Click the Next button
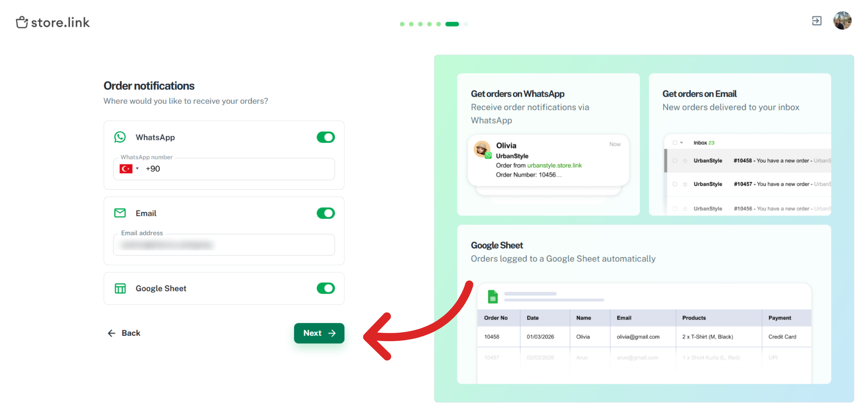Image resolution: width=868 pixels, height=416 pixels. click(319, 333)
